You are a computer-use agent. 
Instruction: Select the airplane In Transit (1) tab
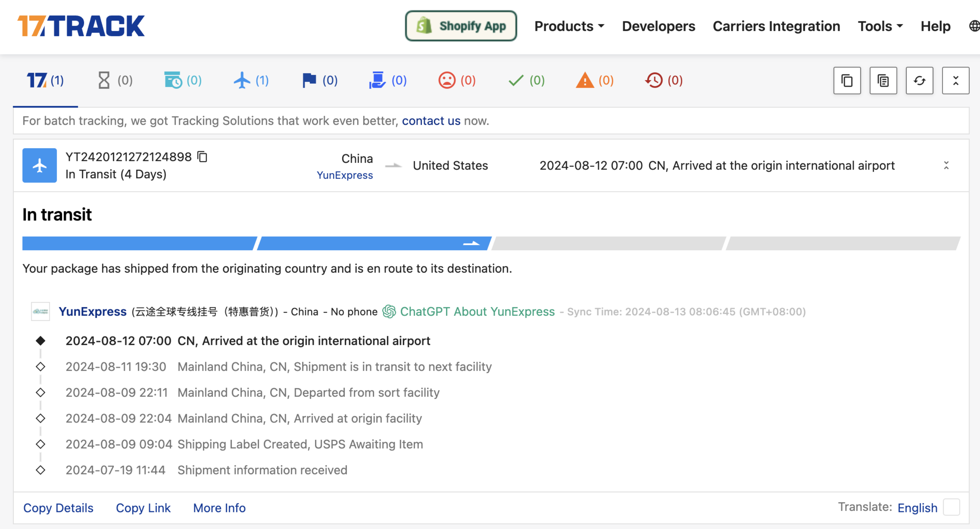(251, 80)
